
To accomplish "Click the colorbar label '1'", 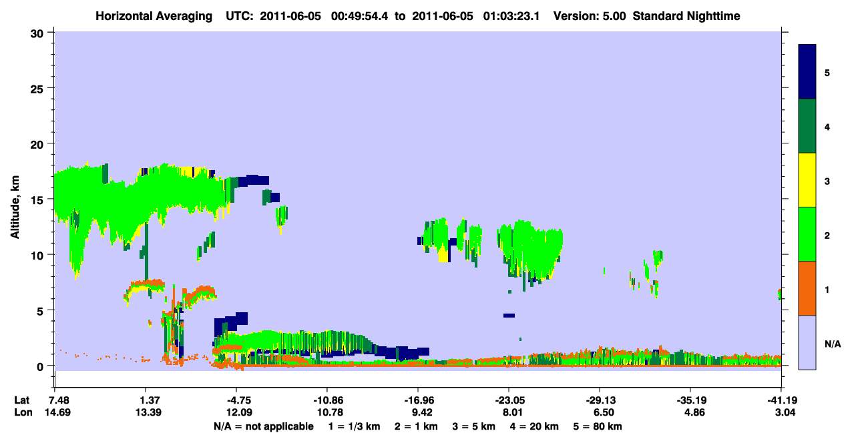I will (827, 289).
